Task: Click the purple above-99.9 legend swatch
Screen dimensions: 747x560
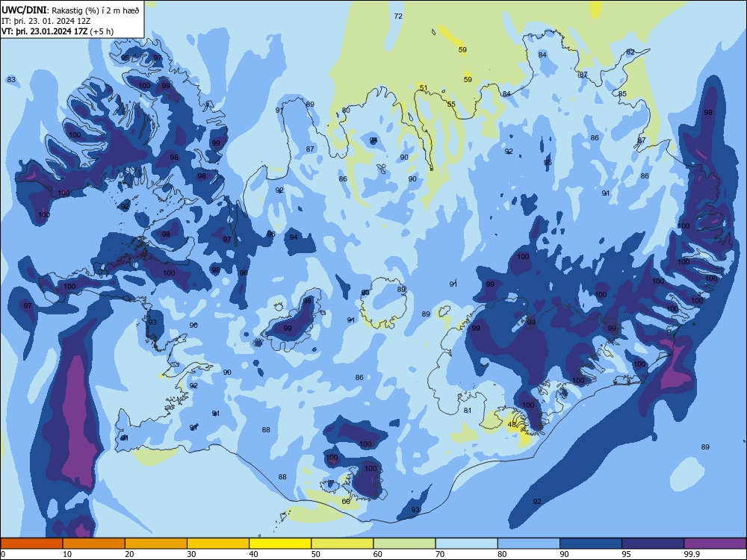Action: (x=715, y=544)
